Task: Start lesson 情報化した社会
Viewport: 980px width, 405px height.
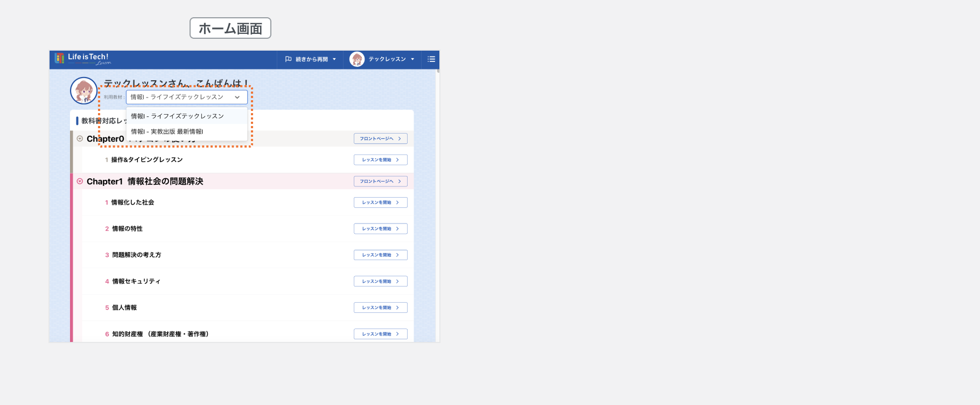Action: [x=381, y=202]
